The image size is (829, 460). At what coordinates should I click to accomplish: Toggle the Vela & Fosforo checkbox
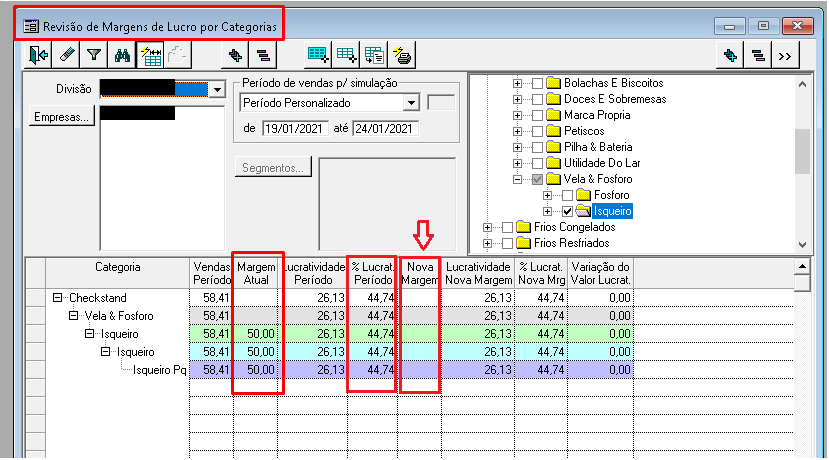[x=537, y=179]
